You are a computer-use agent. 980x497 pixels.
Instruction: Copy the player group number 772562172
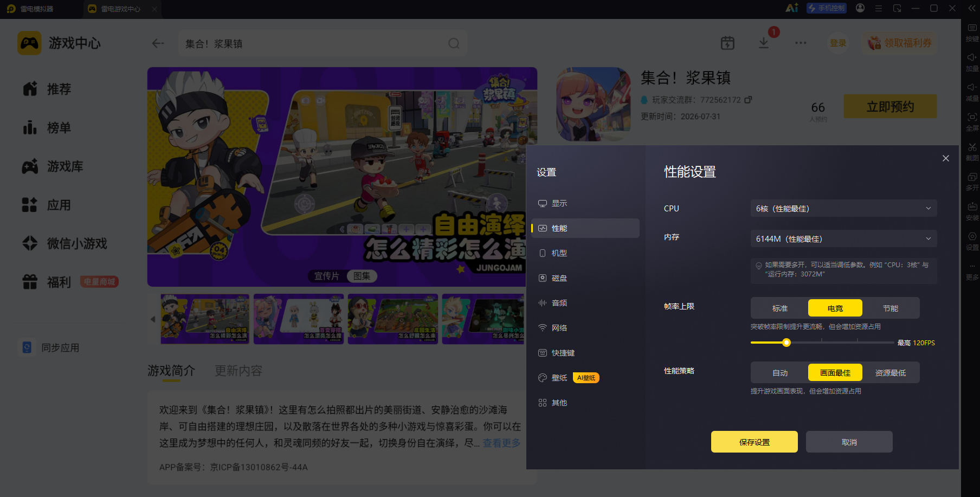click(748, 100)
